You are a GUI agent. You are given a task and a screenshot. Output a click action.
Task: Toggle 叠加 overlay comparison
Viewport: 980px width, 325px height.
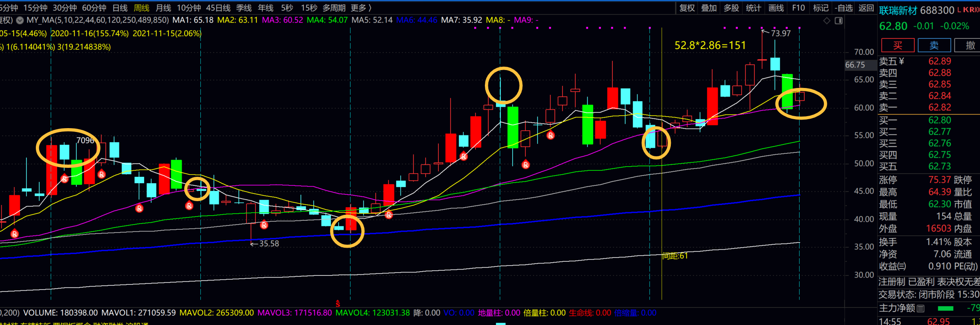pos(709,8)
